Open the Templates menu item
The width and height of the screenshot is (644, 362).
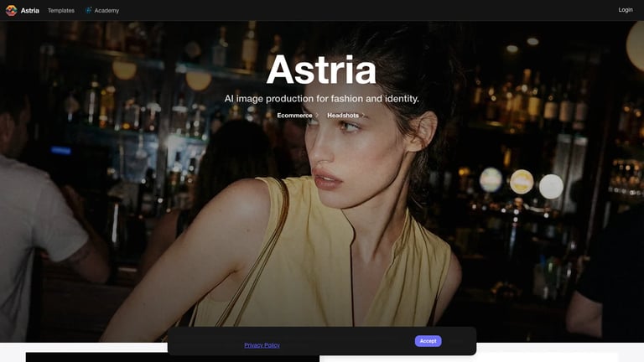pyautogui.click(x=60, y=10)
